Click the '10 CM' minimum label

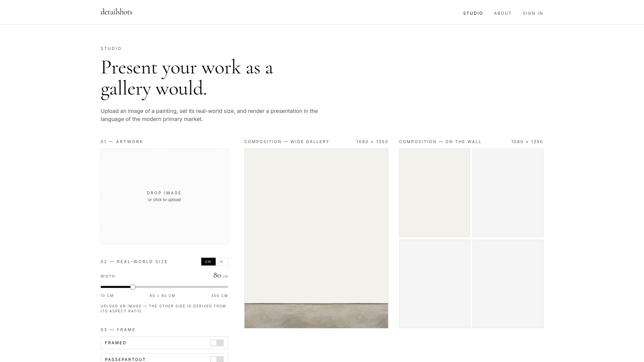[x=107, y=296]
